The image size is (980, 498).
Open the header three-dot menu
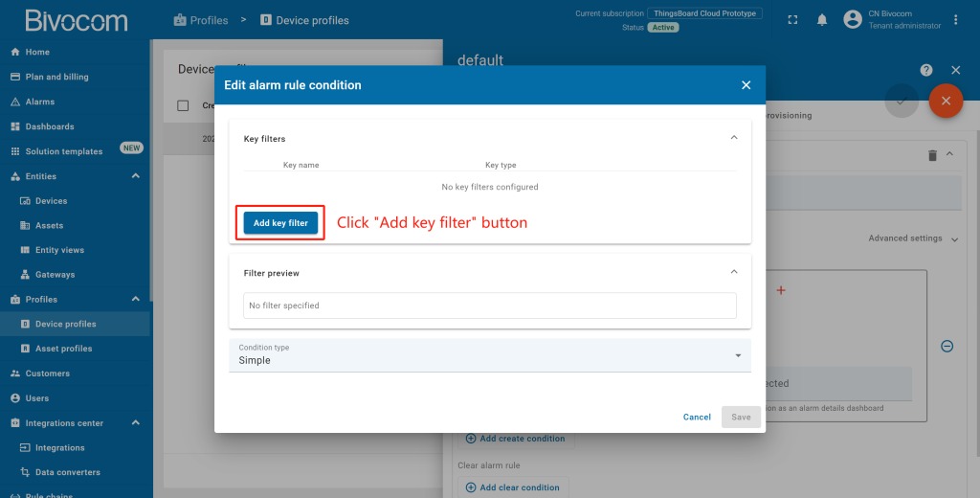tap(956, 20)
